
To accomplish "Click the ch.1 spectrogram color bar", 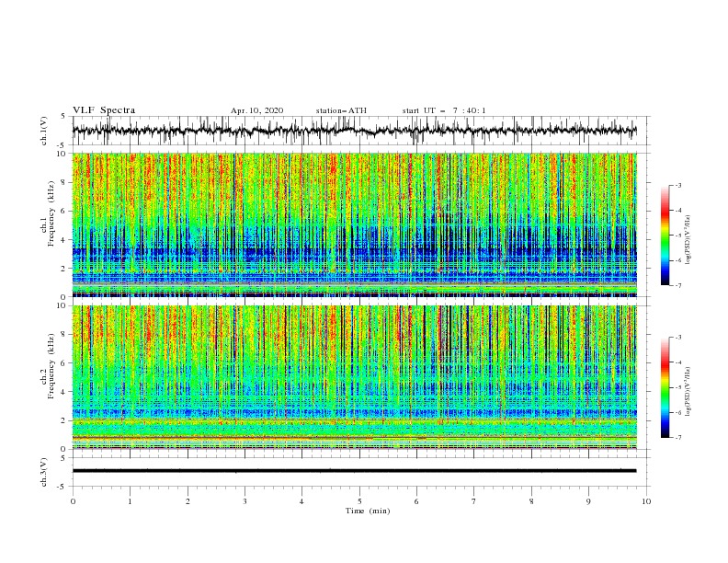I will [665, 236].
